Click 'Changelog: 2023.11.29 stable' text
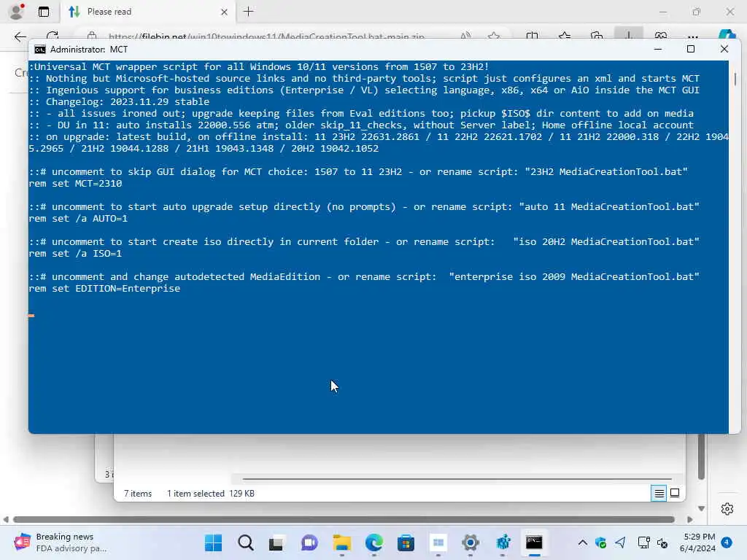This screenshot has height=560, width=747. click(x=128, y=101)
